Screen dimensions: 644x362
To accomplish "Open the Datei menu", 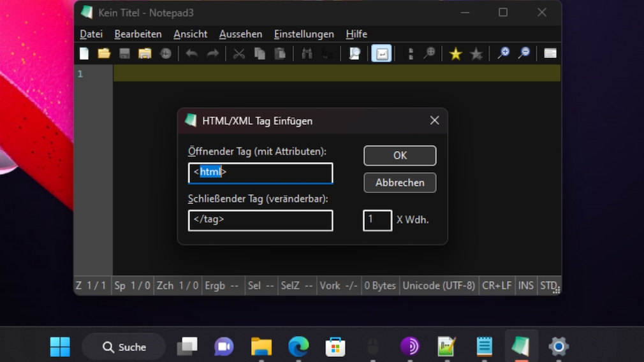I will pos(91,34).
